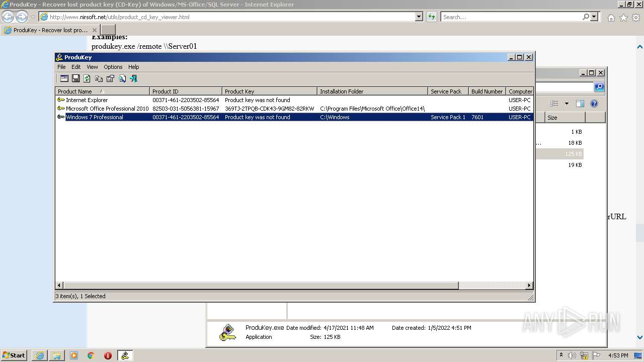The width and height of the screenshot is (644, 362).
Task: Click the Find magnifier toolbar icon
Action: [122, 78]
